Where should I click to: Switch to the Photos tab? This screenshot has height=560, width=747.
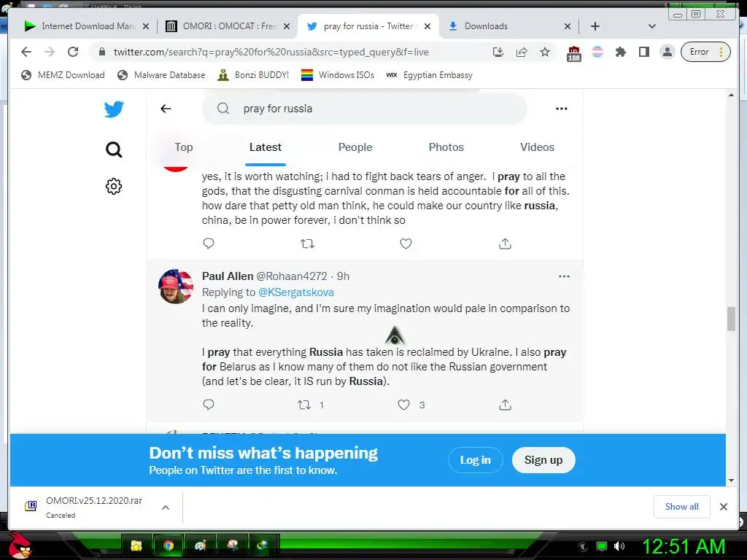click(446, 147)
